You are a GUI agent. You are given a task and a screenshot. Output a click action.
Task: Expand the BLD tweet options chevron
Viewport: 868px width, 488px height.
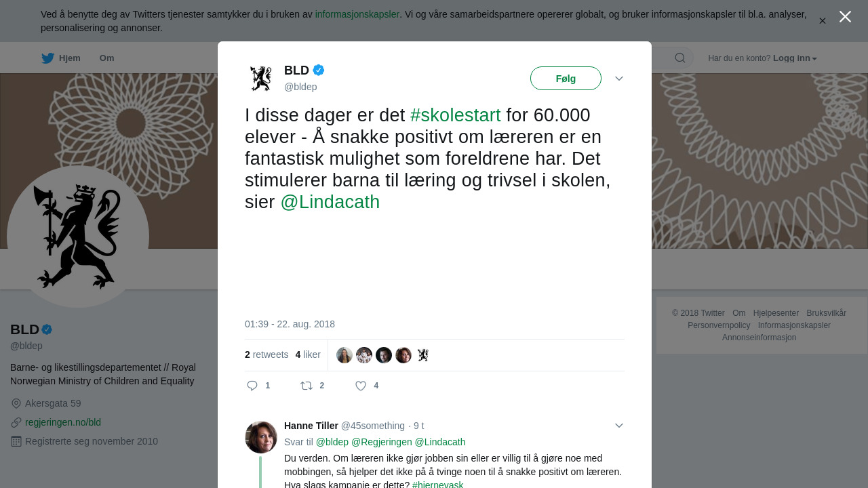point(619,79)
